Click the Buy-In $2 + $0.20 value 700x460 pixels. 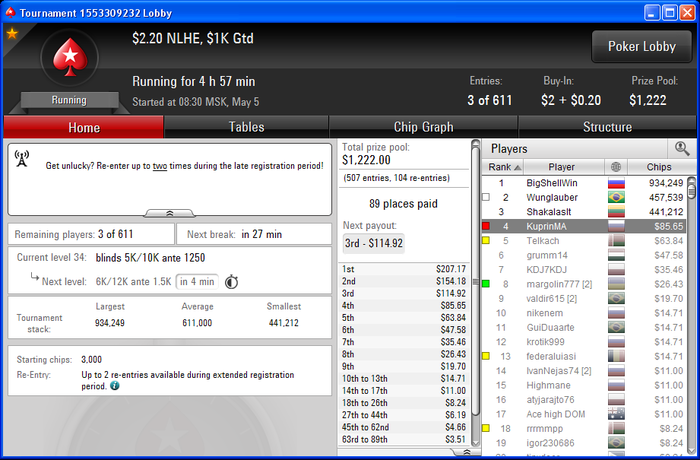(571, 100)
